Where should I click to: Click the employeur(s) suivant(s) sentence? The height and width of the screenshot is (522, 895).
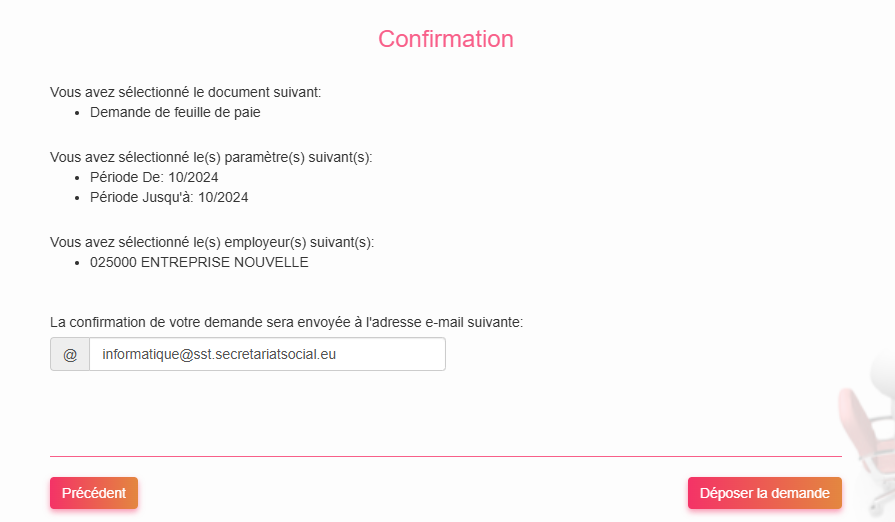(x=212, y=242)
